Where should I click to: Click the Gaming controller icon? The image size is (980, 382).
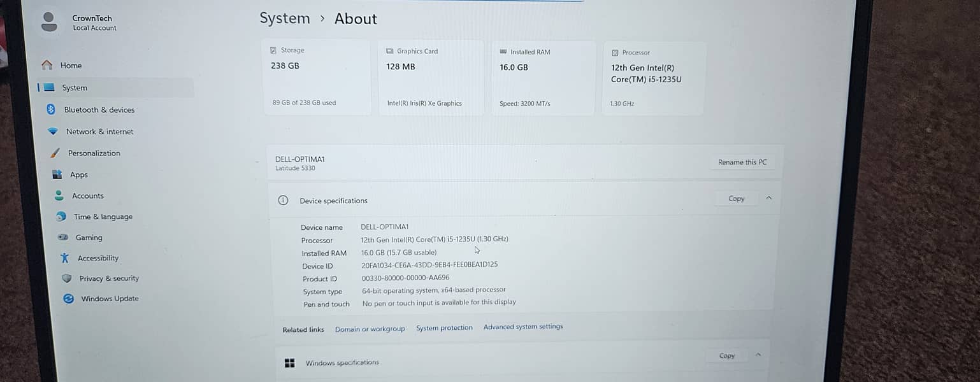[x=63, y=237]
